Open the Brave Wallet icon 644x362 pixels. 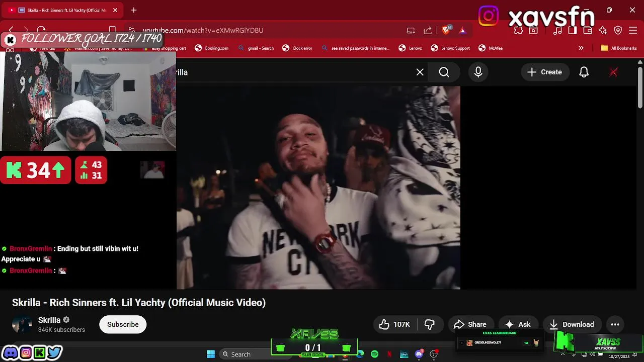tap(588, 30)
